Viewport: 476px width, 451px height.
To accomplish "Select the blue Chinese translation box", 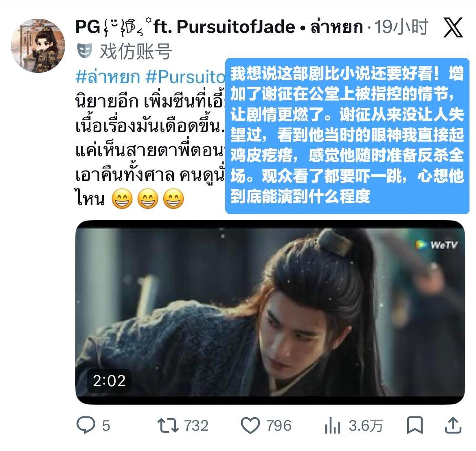I will [347, 136].
